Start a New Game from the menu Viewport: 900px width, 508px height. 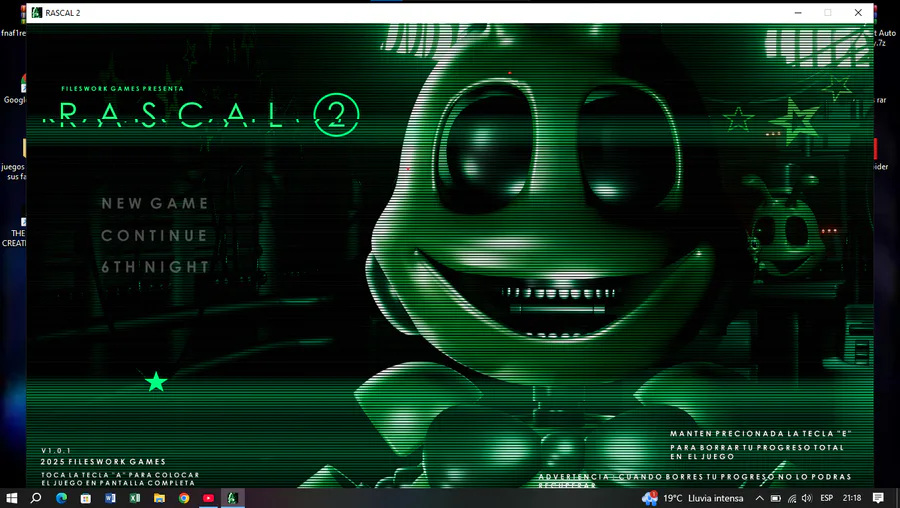coord(155,203)
